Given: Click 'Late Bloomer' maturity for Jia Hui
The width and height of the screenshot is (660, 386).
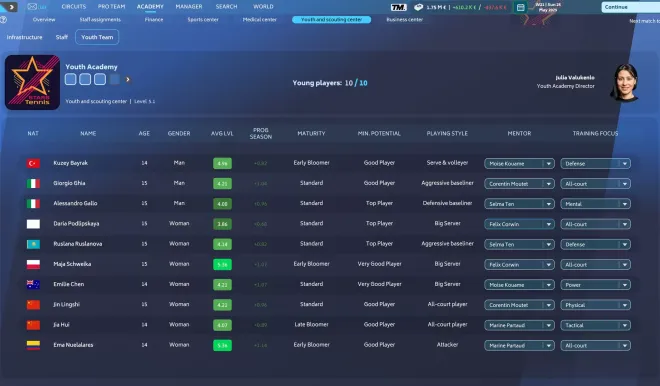Looking at the screenshot, I should coord(311,325).
